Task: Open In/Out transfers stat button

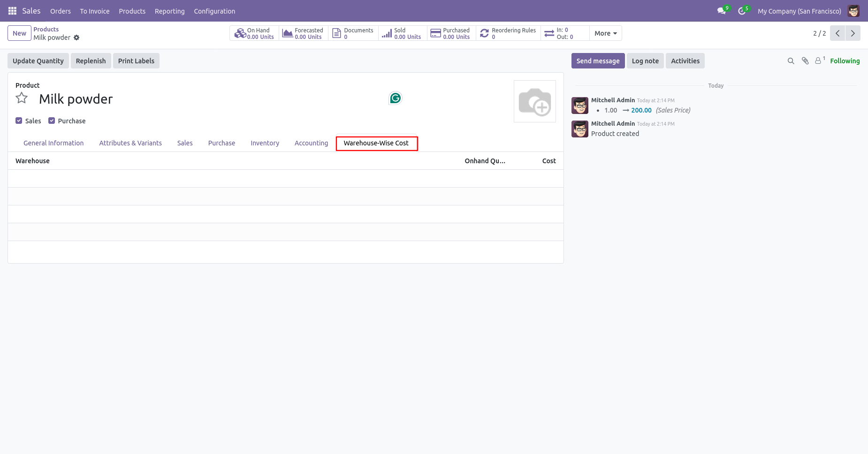Action: [565, 33]
